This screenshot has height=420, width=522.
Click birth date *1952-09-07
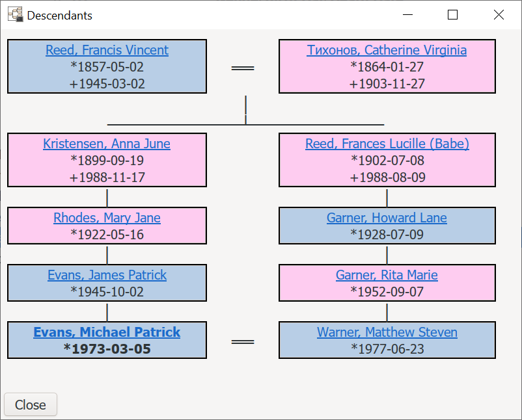click(x=387, y=293)
